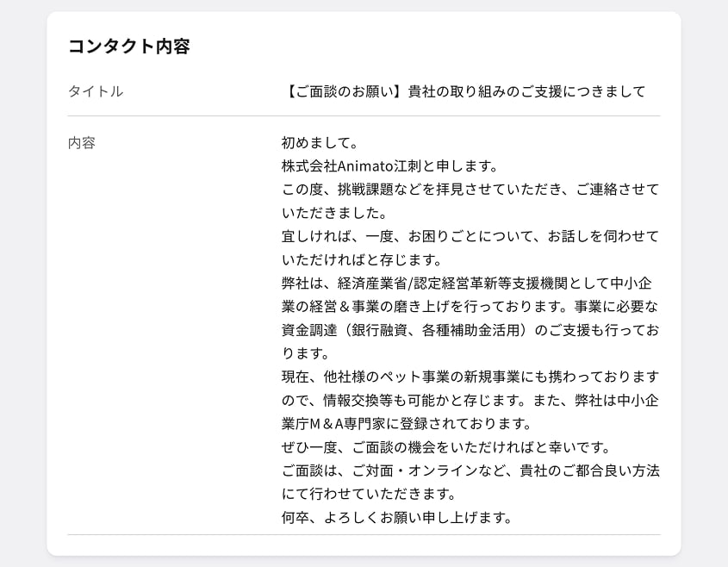
Task: Click the line starting この度、挑戦課題
Action: tap(470, 189)
